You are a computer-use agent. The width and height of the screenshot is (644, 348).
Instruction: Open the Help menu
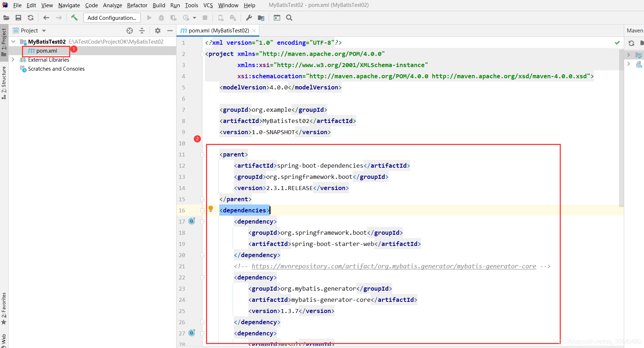pyautogui.click(x=250, y=5)
